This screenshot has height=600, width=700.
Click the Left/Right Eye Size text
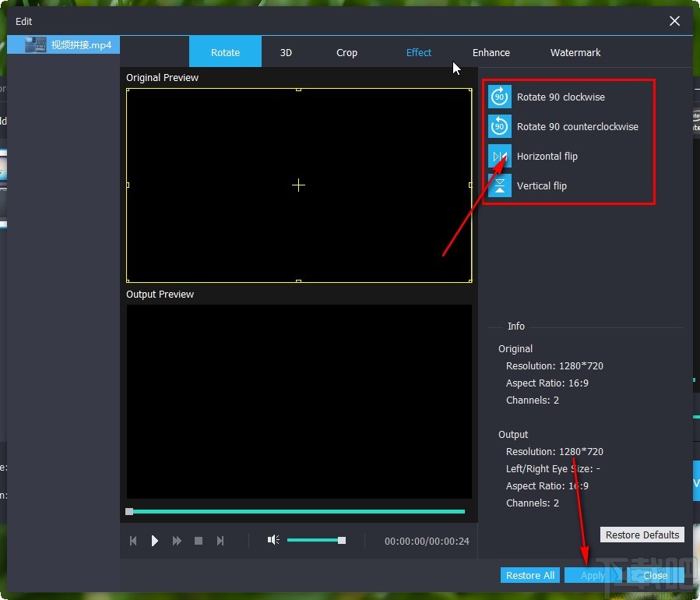point(553,468)
